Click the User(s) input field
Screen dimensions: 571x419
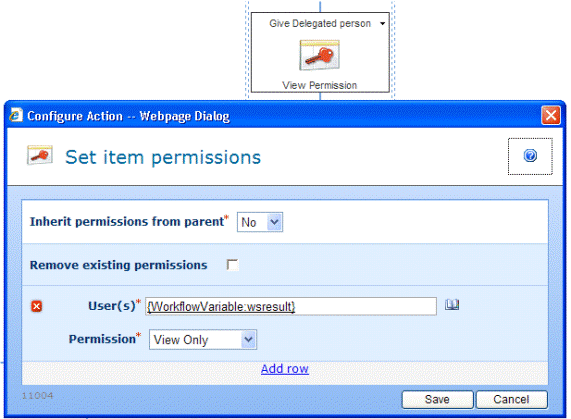click(291, 306)
